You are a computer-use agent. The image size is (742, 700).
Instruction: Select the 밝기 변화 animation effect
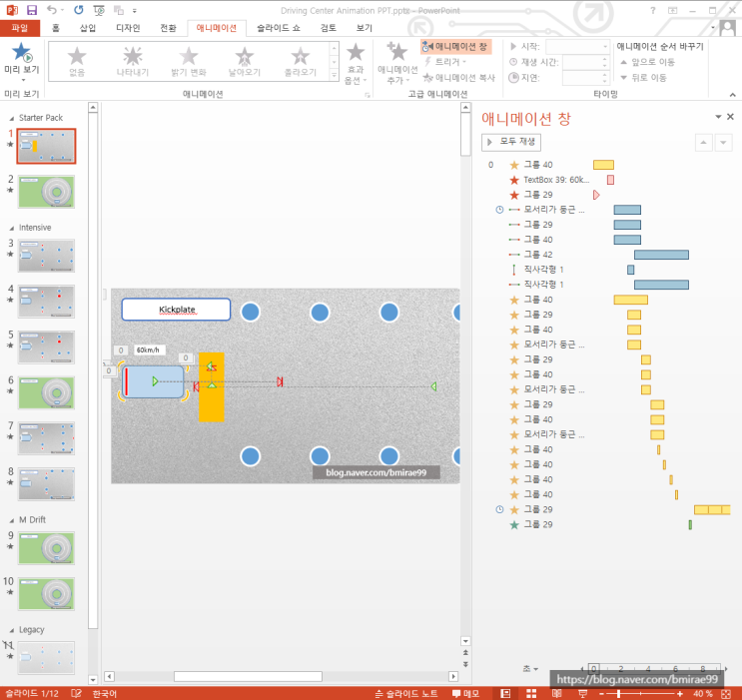[x=189, y=62]
